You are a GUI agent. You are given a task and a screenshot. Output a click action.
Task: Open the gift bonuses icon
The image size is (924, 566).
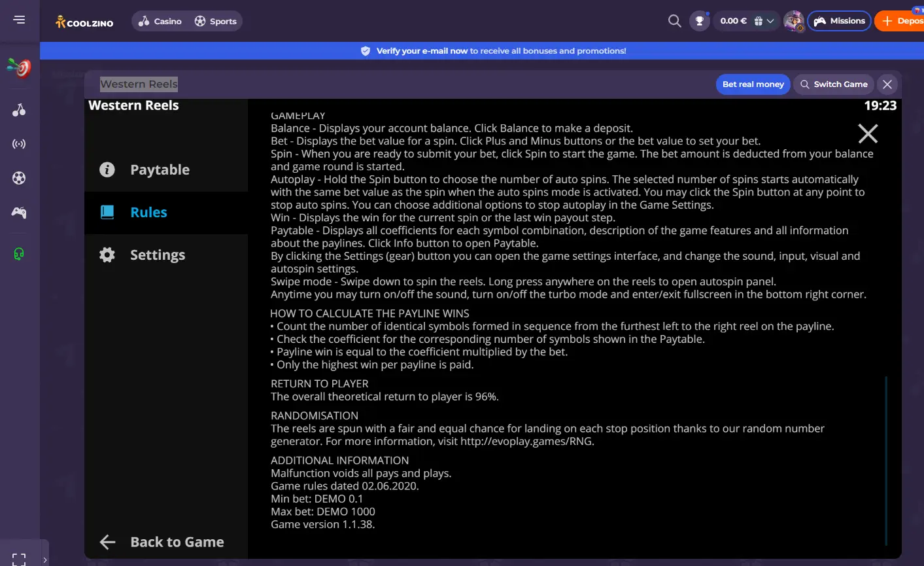point(759,21)
